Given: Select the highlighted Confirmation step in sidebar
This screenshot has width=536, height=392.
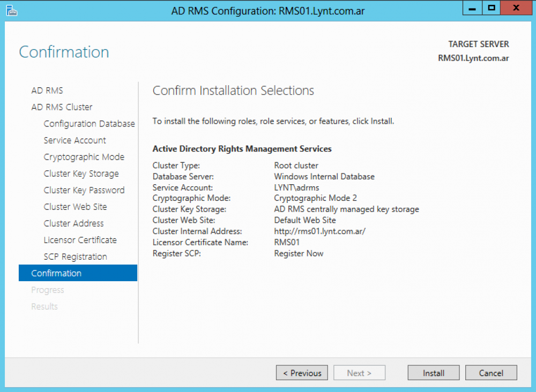Looking at the screenshot, I should point(78,273).
